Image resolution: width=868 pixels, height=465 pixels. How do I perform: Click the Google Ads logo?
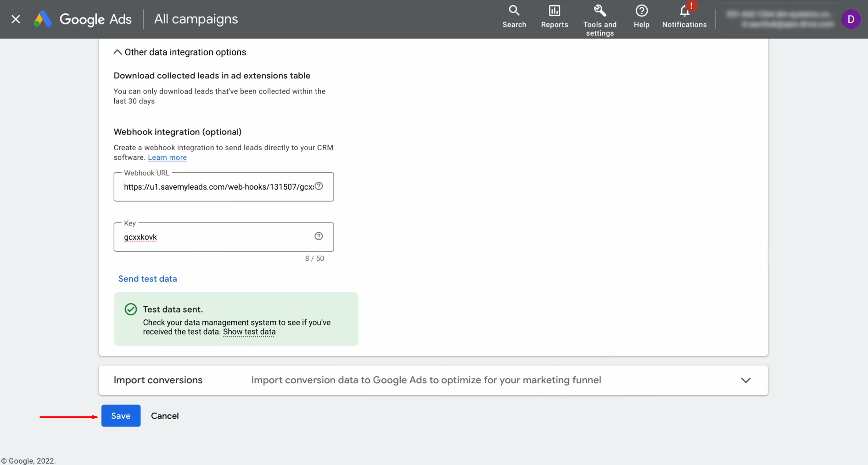click(x=83, y=19)
